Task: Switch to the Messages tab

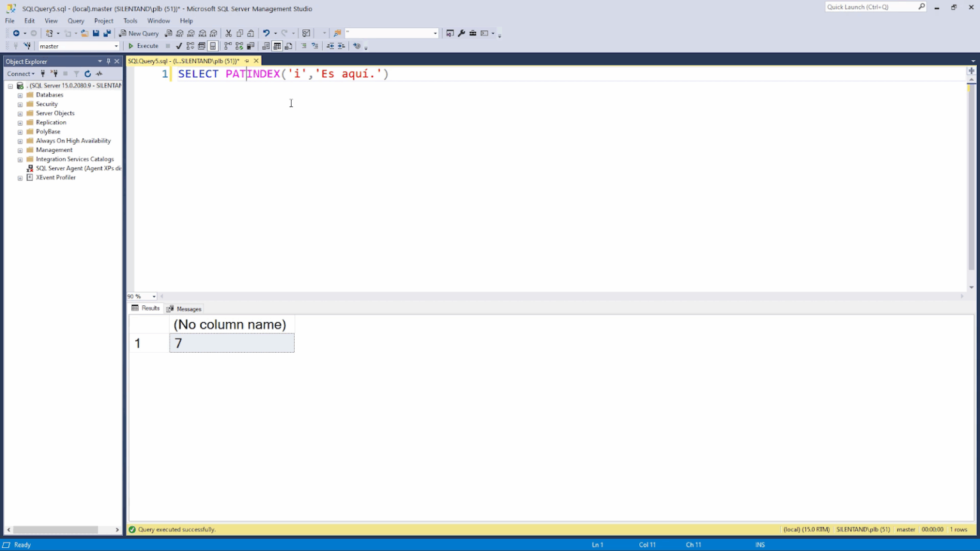Action: (x=188, y=309)
